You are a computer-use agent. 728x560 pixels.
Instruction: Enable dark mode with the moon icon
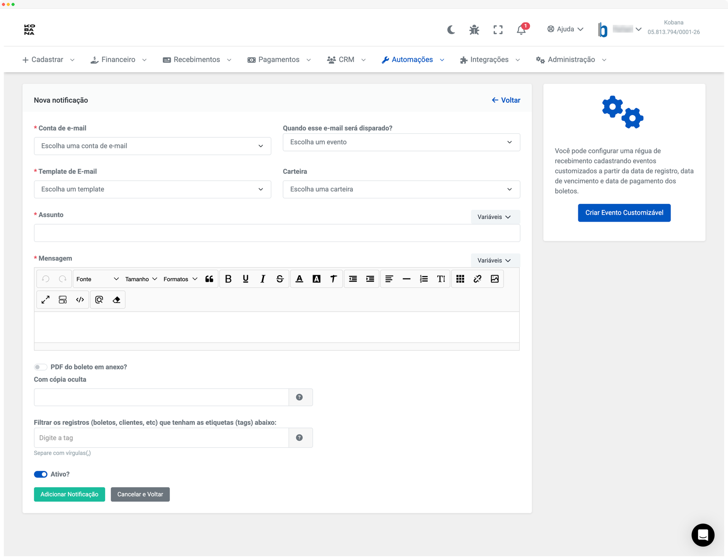[x=451, y=29]
